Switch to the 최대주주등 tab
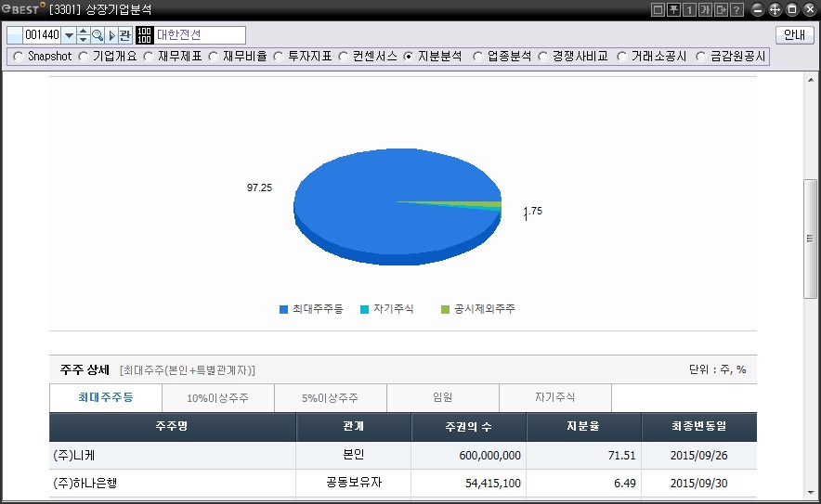Viewport: 821px width, 504px height. click(x=106, y=398)
